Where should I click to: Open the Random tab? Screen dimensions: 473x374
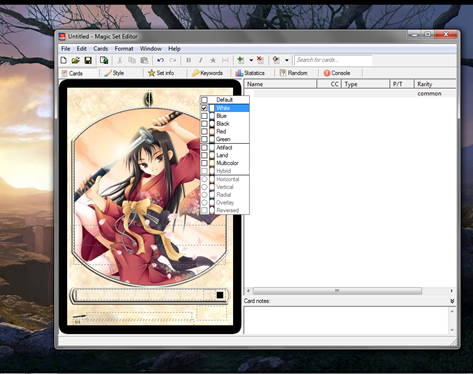point(293,73)
